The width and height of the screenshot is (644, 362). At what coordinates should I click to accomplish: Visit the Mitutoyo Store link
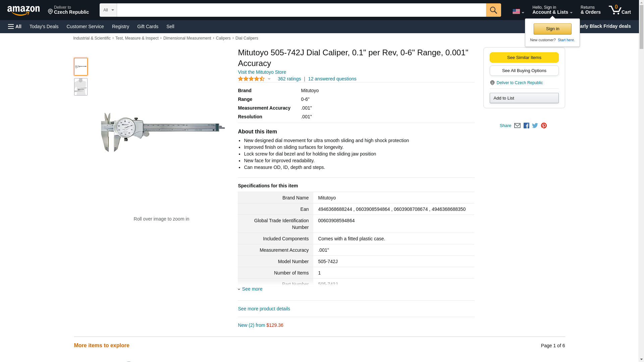pyautogui.click(x=262, y=72)
